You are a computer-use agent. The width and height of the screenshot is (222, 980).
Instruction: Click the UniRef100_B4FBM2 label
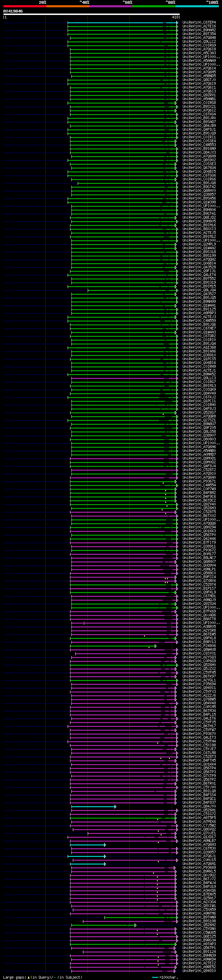point(199,493)
